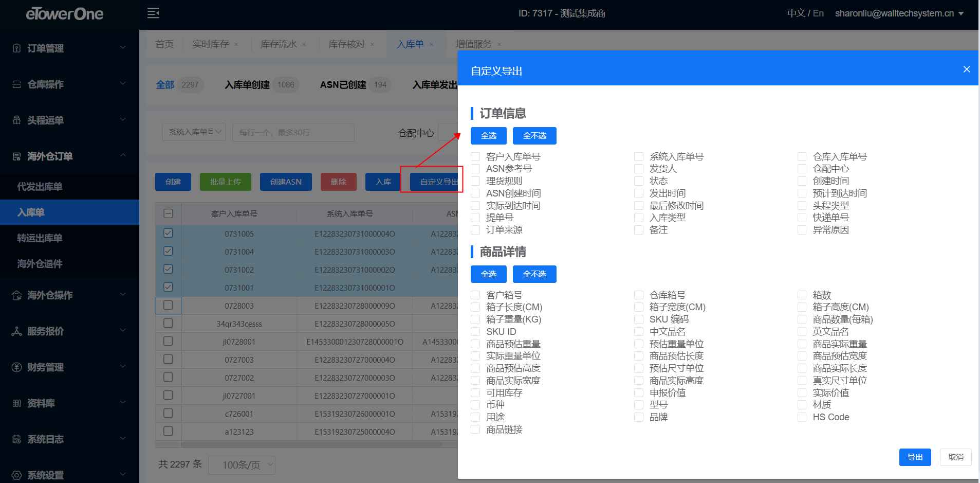Click the 导出 button
Image resolution: width=980 pixels, height=483 pixels.
[x=915, y=457]
